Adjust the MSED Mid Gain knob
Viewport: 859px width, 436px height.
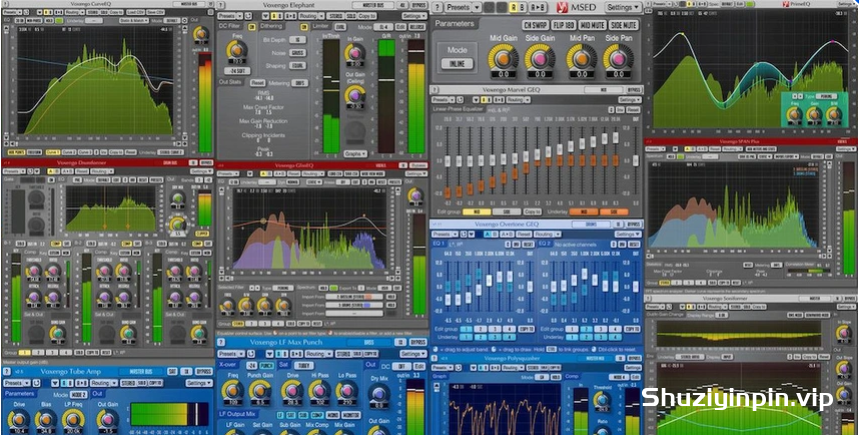pos(503,58)
